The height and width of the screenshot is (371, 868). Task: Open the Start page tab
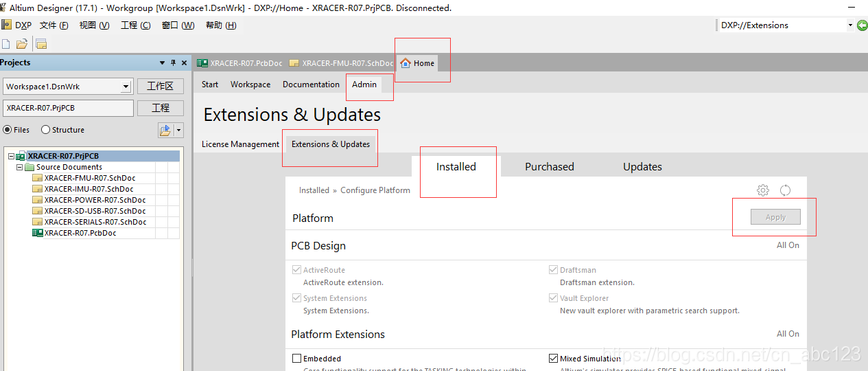[x=210, y=85]
